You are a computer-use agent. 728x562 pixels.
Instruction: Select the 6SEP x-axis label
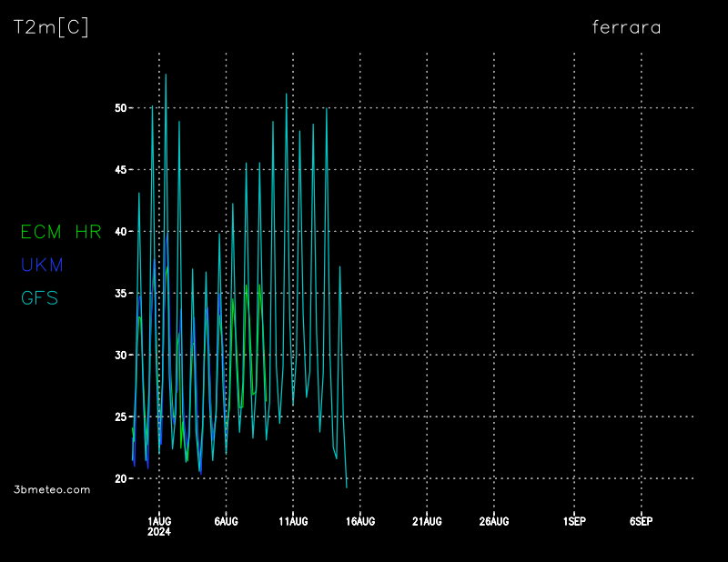(x=641, y=521)
